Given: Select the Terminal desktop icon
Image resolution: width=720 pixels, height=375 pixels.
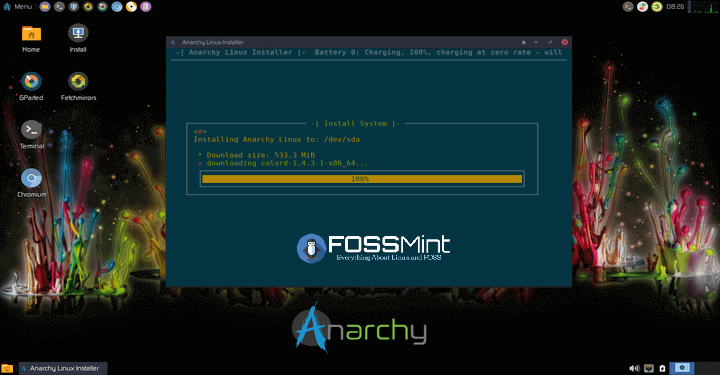Looking at the screenshot, I should [x=31, y=135].
